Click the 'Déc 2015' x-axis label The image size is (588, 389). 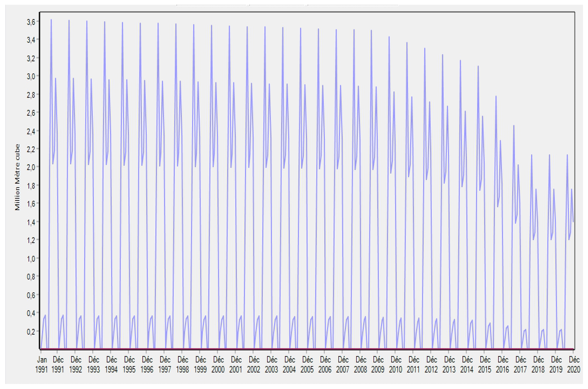pyautogui.click(x=484, y=365)
